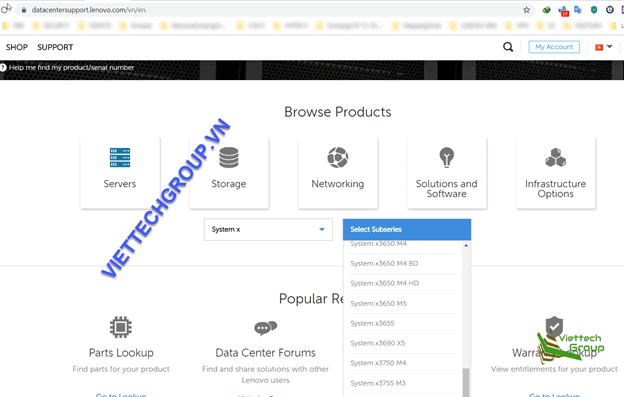624x397 pixels.
Task: Click the subseries list scroll-up arrow
Action: coord(466,245)
